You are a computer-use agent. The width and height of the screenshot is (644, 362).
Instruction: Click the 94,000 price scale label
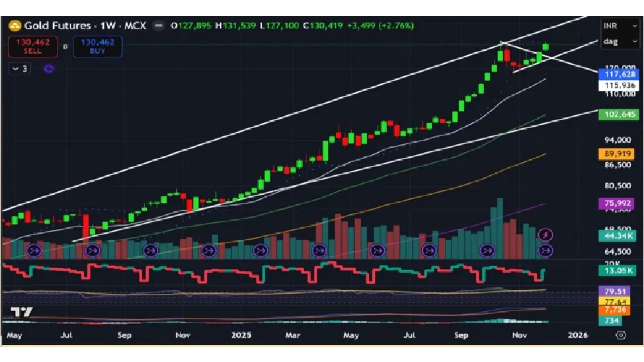(618, 140)
